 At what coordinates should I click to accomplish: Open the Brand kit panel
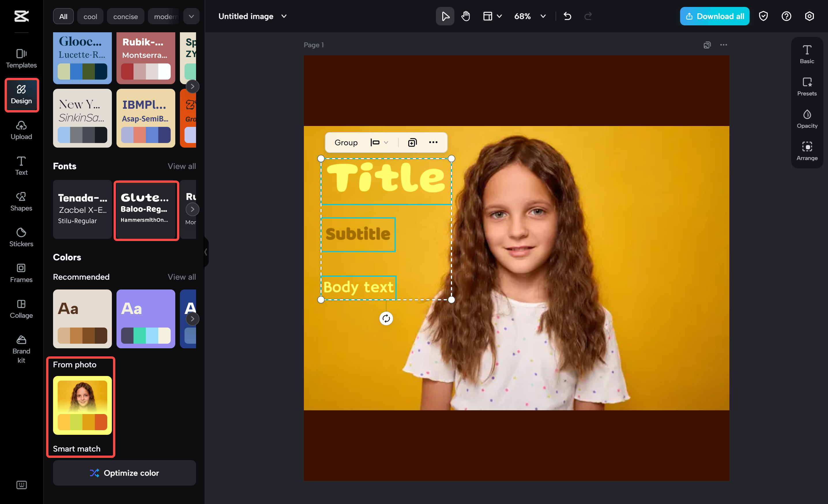(21, 349)
